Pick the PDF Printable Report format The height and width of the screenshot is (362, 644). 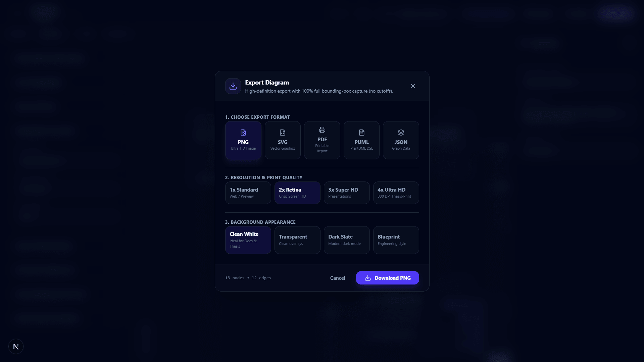coord(322,140)
